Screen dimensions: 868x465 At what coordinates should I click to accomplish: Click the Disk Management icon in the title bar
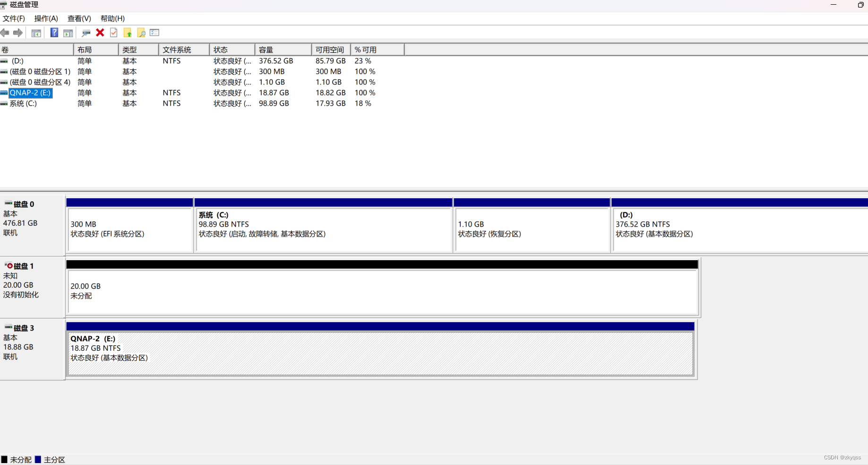point(5,5)
